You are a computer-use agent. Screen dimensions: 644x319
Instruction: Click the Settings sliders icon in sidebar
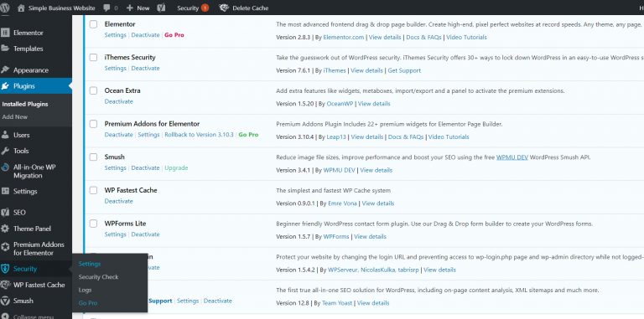tap(5, 191)
